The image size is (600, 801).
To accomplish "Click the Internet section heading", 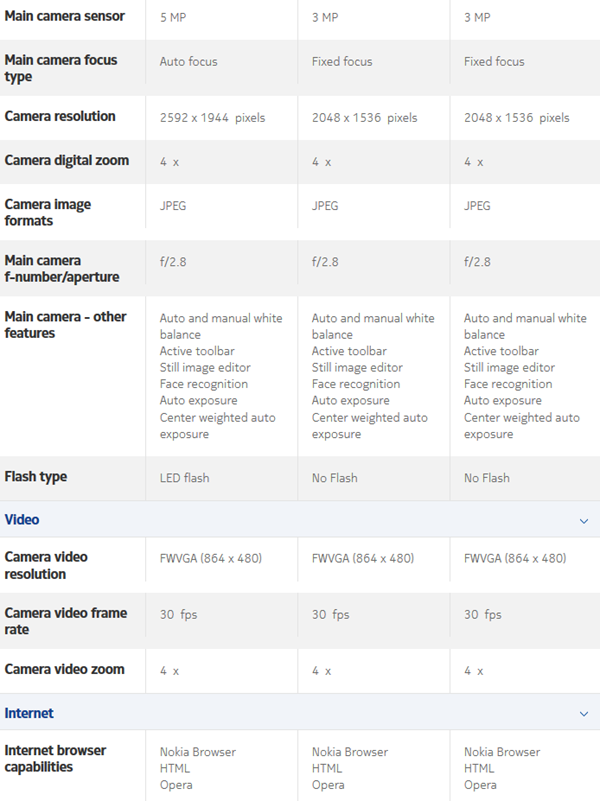I will 29,713.
